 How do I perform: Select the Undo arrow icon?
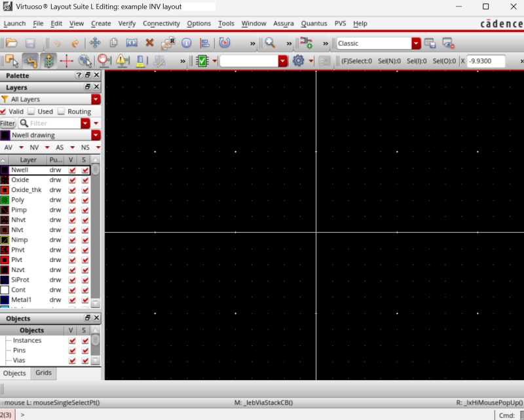[x=58, y=44]
